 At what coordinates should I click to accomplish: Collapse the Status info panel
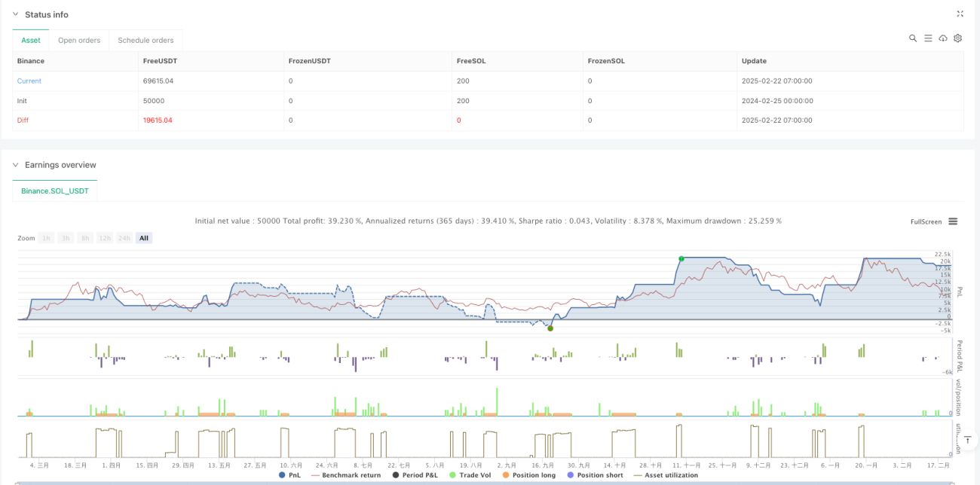point(16,14)
